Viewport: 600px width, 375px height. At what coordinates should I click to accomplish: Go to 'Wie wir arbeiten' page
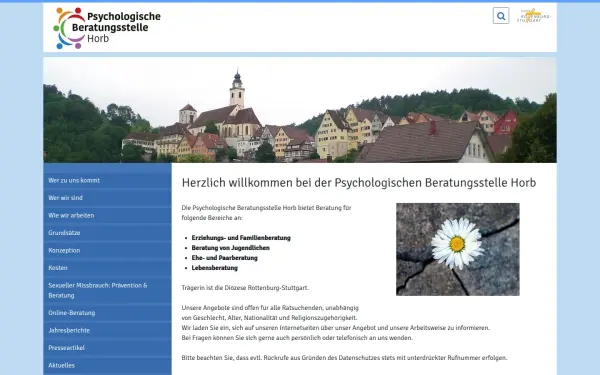pyautogui.click(x=108, y=215)
